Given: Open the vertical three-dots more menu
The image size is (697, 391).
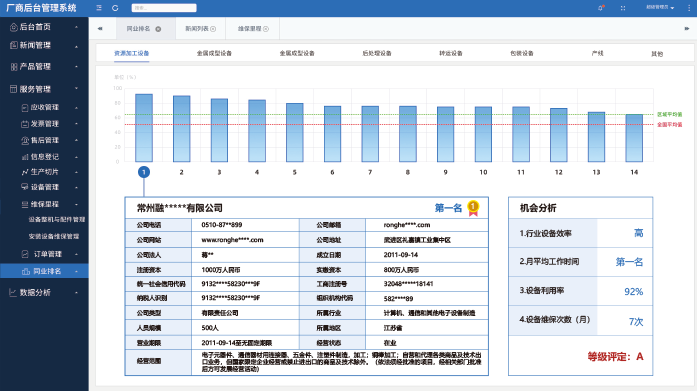Looking at the screenshot, I should 689,8.
